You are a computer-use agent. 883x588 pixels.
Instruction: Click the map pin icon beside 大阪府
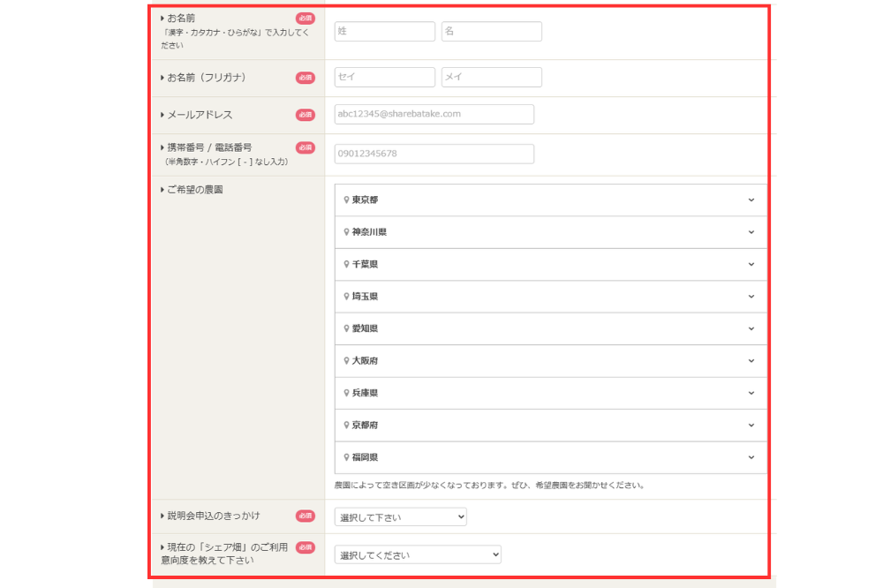(x=346, y=360)
